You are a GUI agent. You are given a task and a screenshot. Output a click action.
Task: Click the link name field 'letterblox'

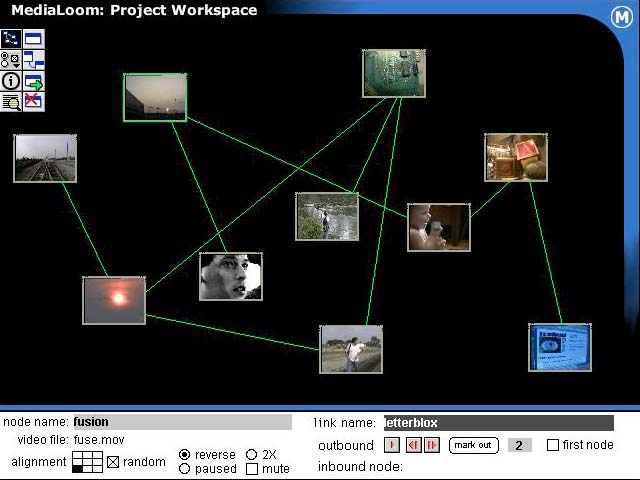[x=499, y=423]
